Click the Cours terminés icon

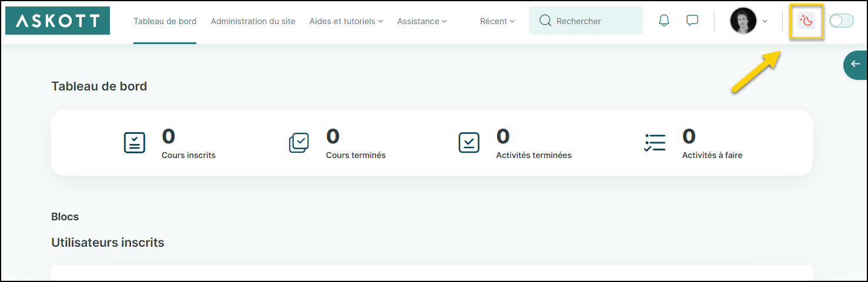[299, 143]
